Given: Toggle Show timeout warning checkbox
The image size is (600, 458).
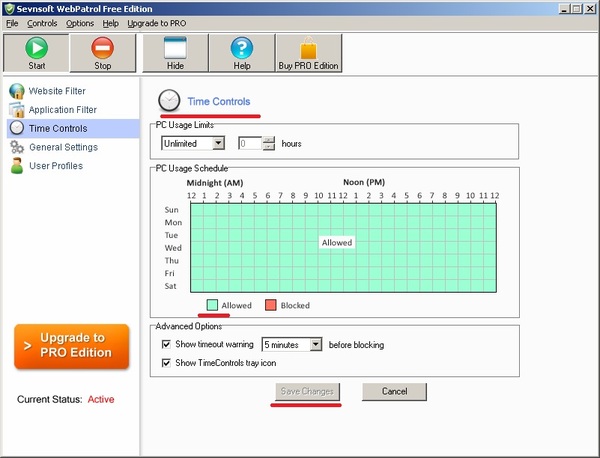Looking at the screenshot, I should (x=167, y=345).
